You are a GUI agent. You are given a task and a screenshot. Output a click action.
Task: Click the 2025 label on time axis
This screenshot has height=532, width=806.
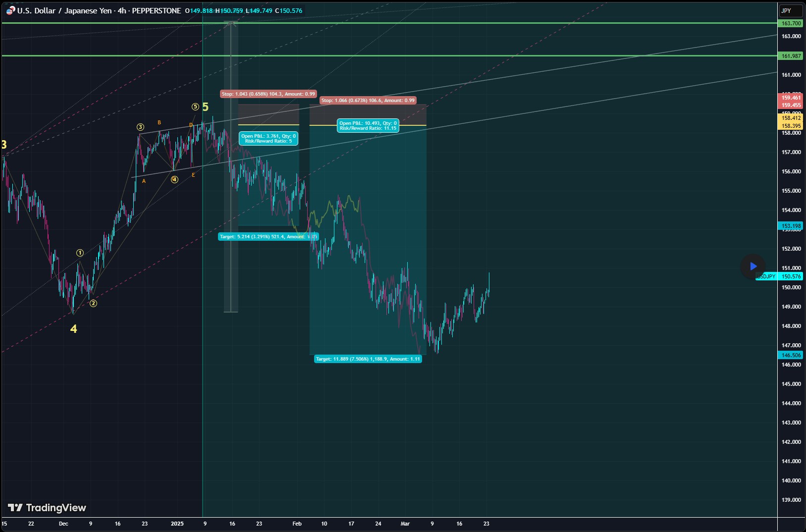pyautogui.click(x=177, y=524)
